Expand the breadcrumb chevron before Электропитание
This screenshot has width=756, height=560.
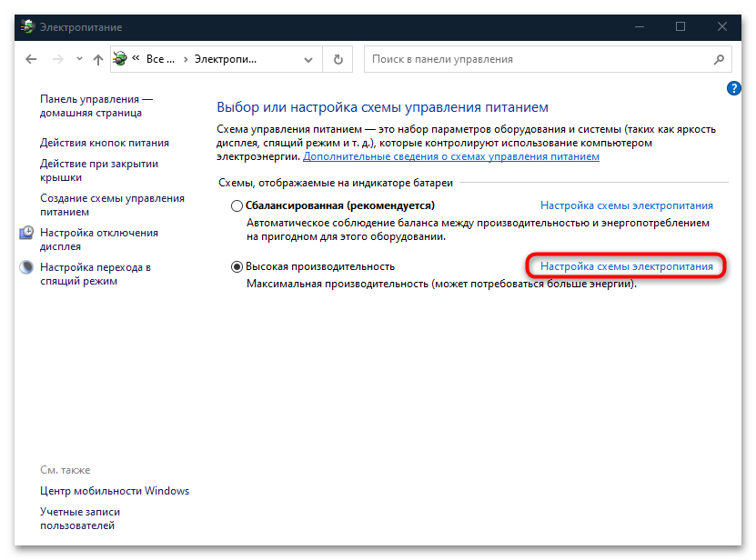tap(186, 60)
